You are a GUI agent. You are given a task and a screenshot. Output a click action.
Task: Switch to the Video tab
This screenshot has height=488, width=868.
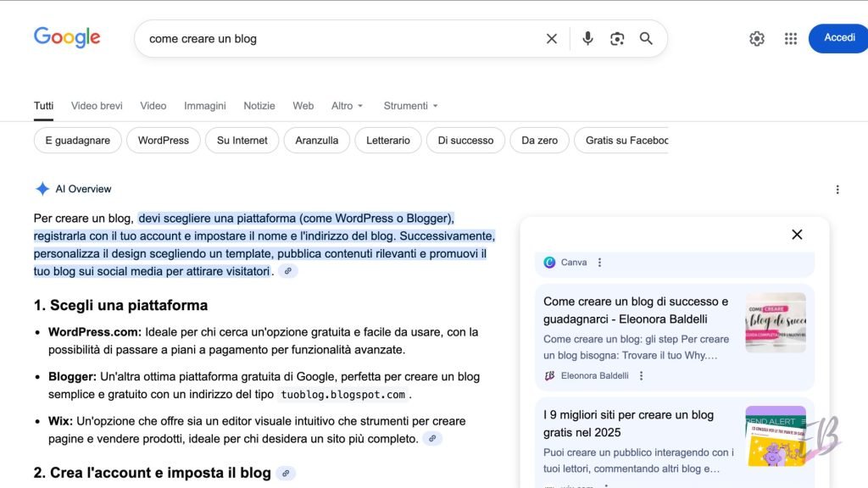[153, 106]
